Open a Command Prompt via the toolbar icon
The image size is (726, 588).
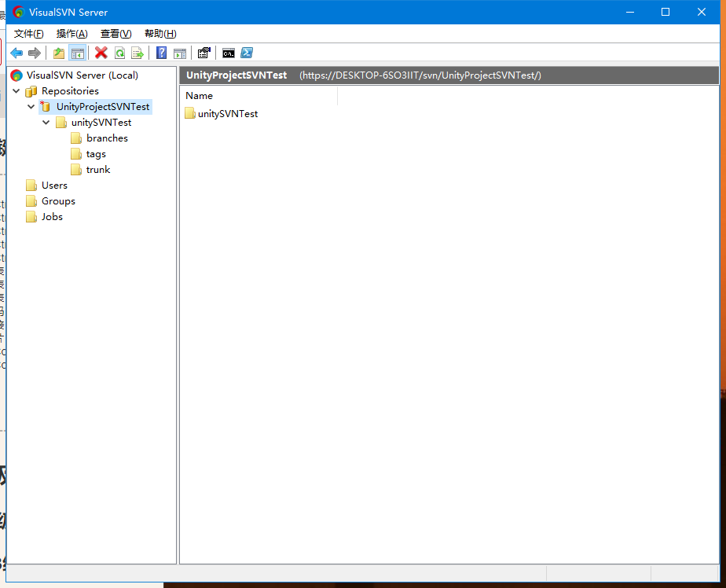[228, 53]
